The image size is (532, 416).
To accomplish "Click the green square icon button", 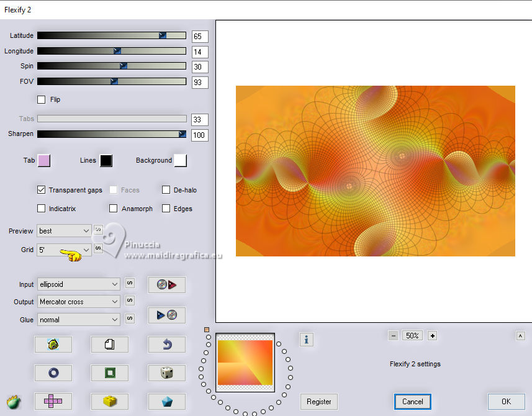I will [x=110, y=373].
